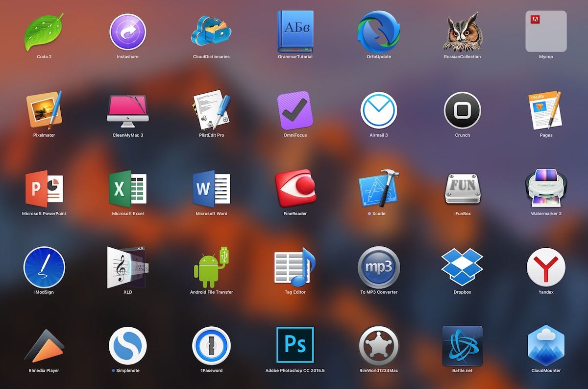Launch Battle.net
The width and height of the screenshot is (588, 389).
[x=462, y=346]
